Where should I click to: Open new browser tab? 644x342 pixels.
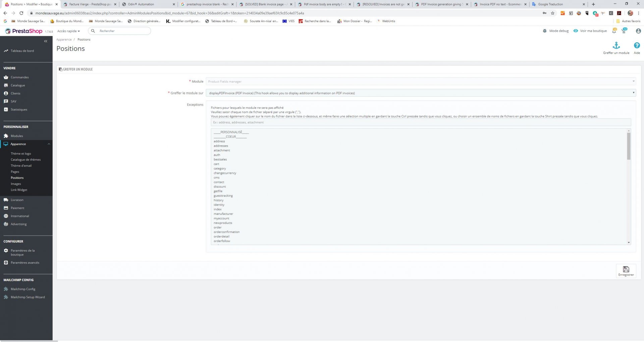point(593,4)
